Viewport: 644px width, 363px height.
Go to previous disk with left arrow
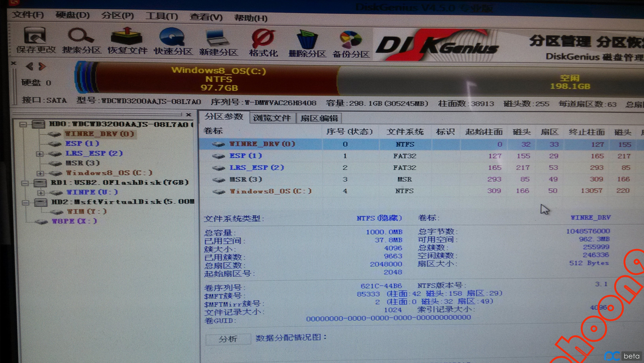tap(30, 66)
